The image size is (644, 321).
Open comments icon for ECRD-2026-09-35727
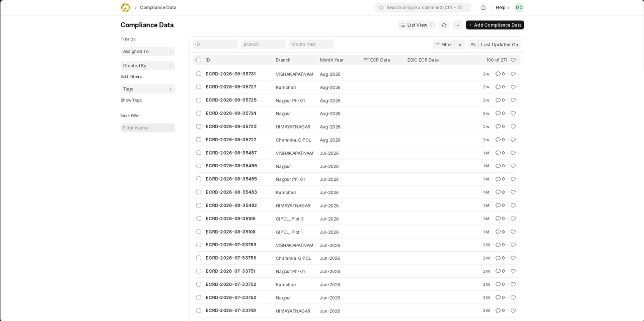click(x=498, y=87)
